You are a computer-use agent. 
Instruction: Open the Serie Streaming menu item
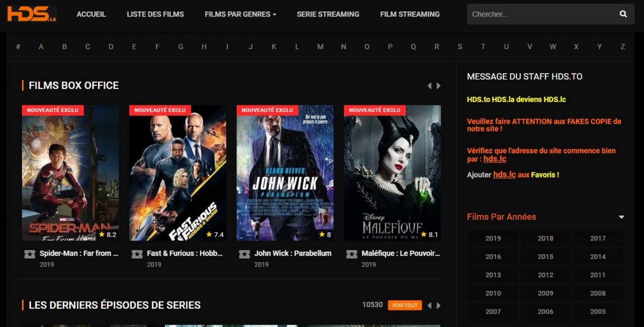(x=328, y=14)
